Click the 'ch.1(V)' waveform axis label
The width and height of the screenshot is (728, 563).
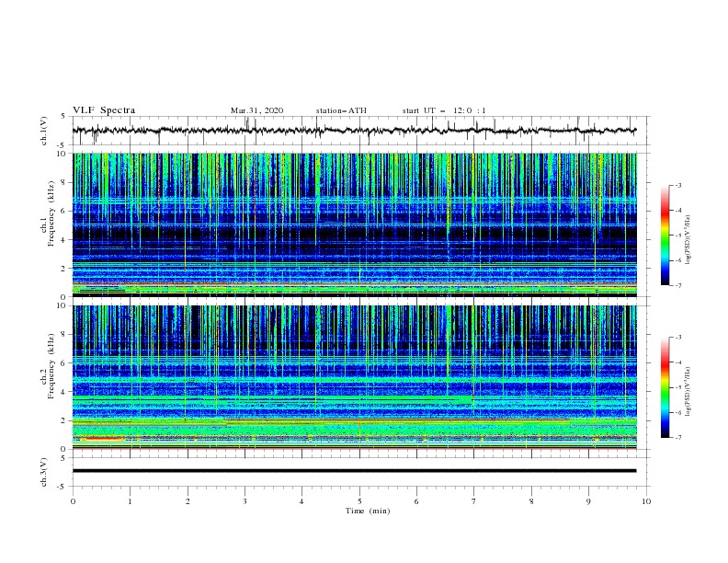tap(44, 131)
